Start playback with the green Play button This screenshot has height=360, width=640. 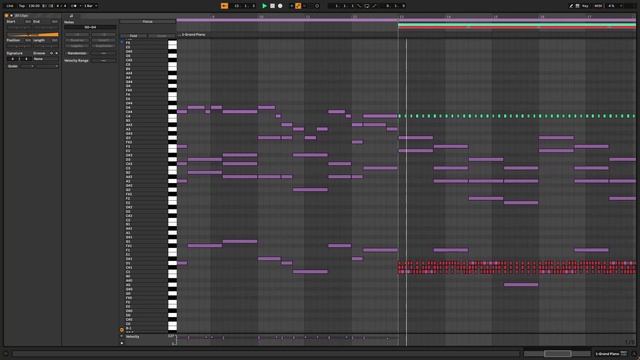[x=264, y=6]
